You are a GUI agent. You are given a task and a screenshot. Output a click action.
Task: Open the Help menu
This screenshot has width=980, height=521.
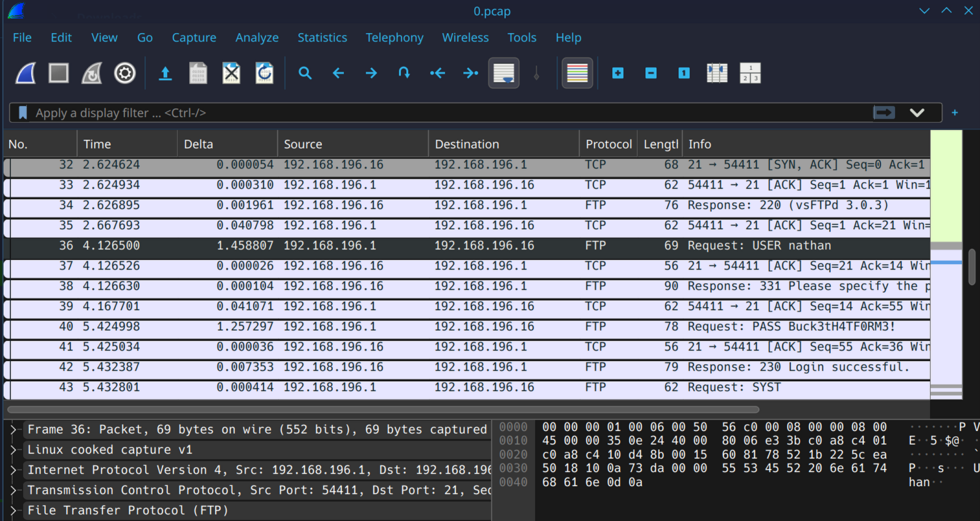(568, 37)
